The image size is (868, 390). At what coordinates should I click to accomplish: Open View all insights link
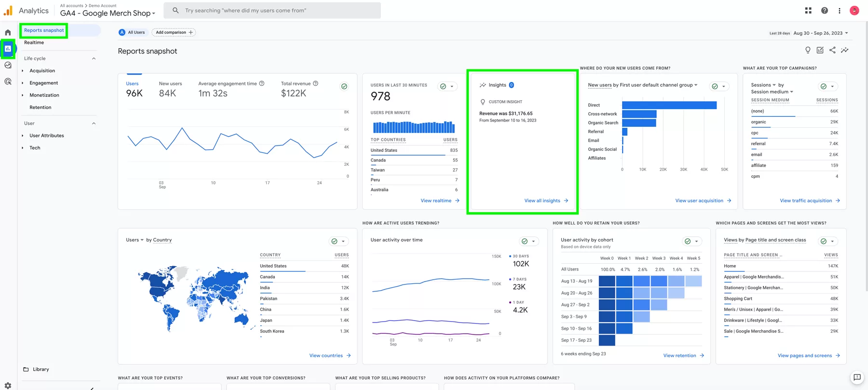(x=546, y=201)
